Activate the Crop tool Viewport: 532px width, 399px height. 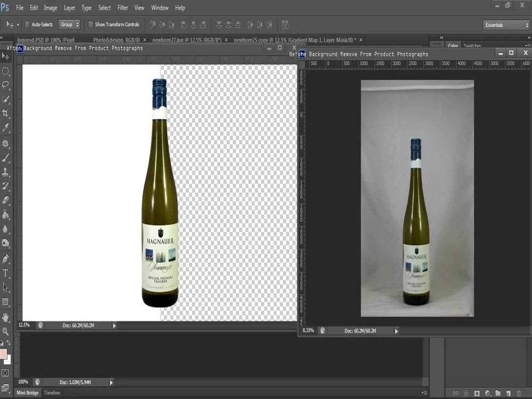pyautogui.click(x=5, y=113)
